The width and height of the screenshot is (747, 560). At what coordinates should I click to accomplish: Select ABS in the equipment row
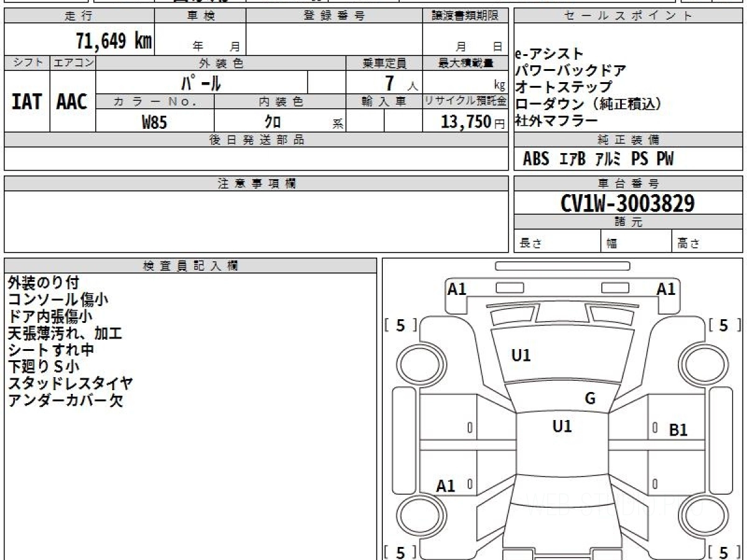point(535,159)
